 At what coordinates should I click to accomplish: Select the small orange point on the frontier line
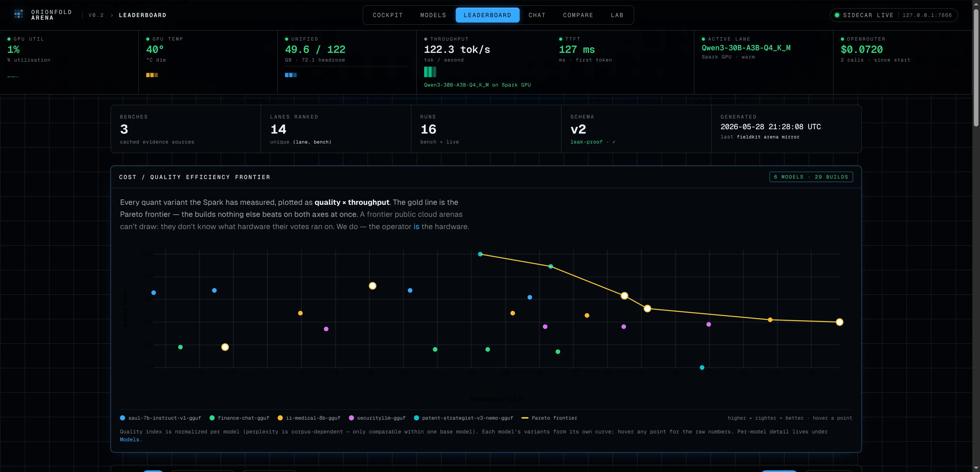770,320
